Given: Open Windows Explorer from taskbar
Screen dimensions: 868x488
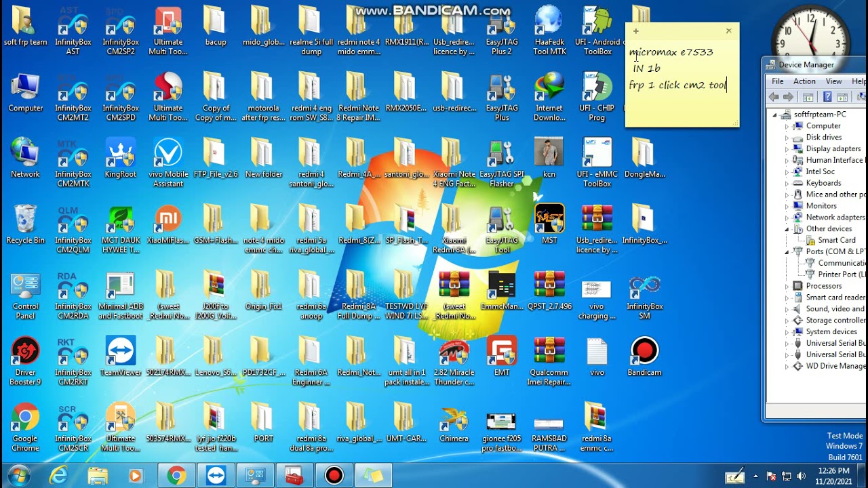Looking at the screenshot, I should 98,476.
